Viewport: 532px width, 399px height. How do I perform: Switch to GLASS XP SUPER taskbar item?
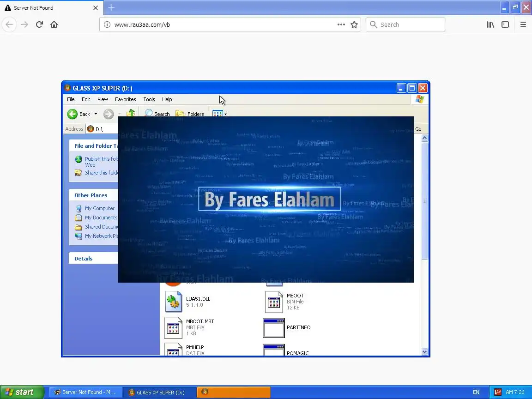pyautogui.click(x=159, y=392)
